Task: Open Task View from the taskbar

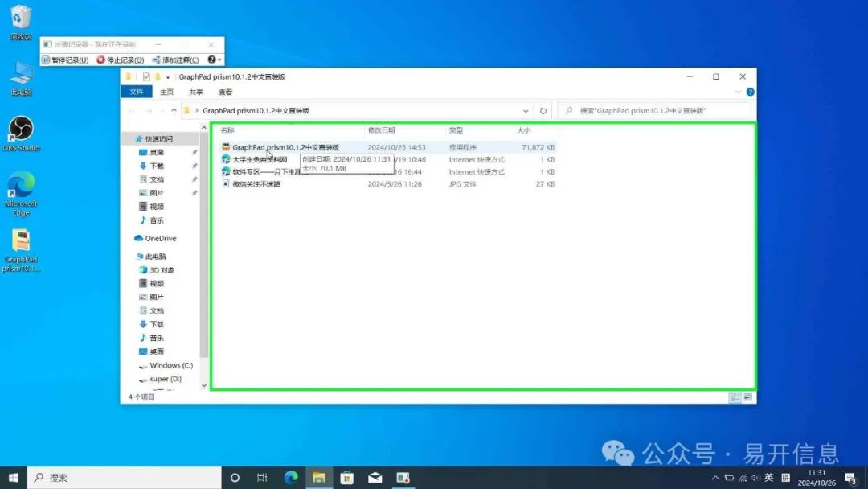Action: tap(262, 478)
